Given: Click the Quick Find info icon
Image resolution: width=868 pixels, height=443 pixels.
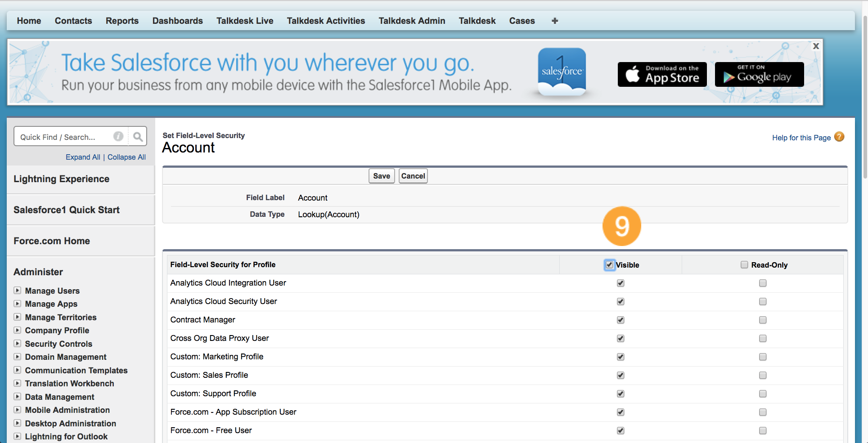Looking at the screenshot, I should tap(118, 136).
